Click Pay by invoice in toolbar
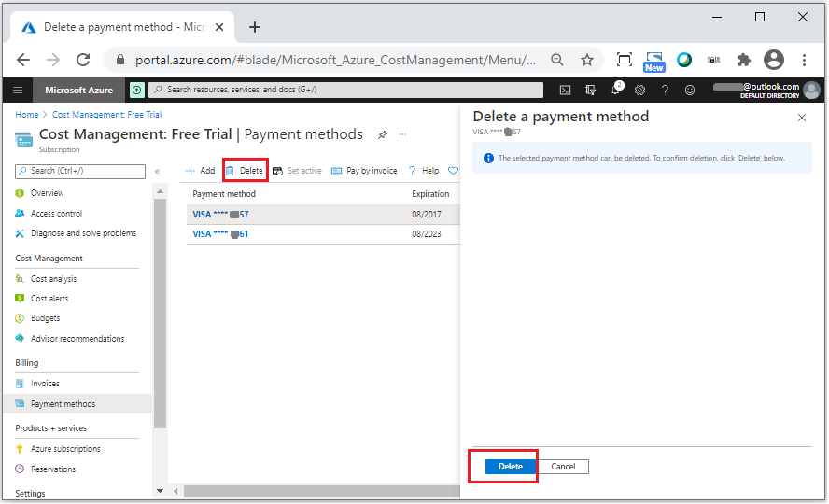 pos(364,171)
